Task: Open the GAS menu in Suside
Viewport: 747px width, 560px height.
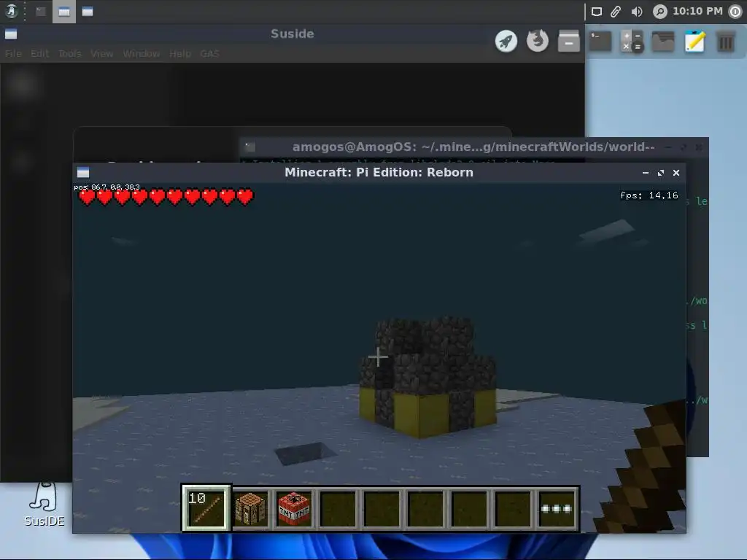Action: click(x=209, y=53)
